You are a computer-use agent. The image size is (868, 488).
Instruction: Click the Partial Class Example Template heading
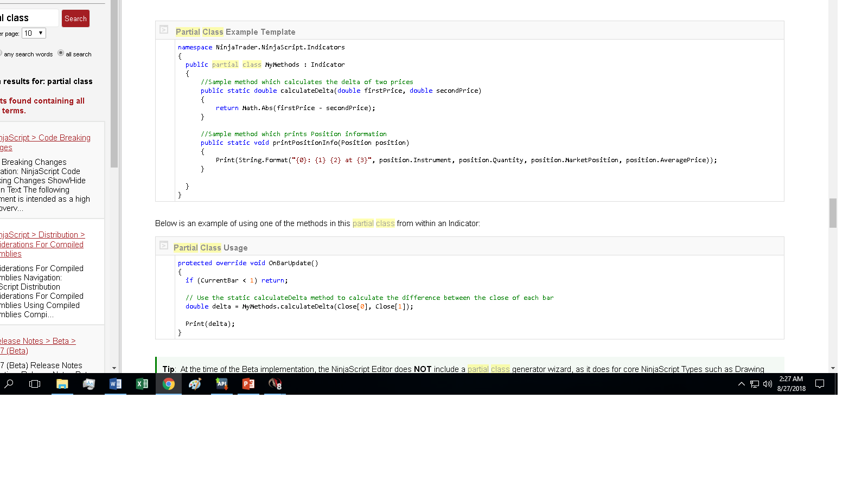click(x=235, y=32)
